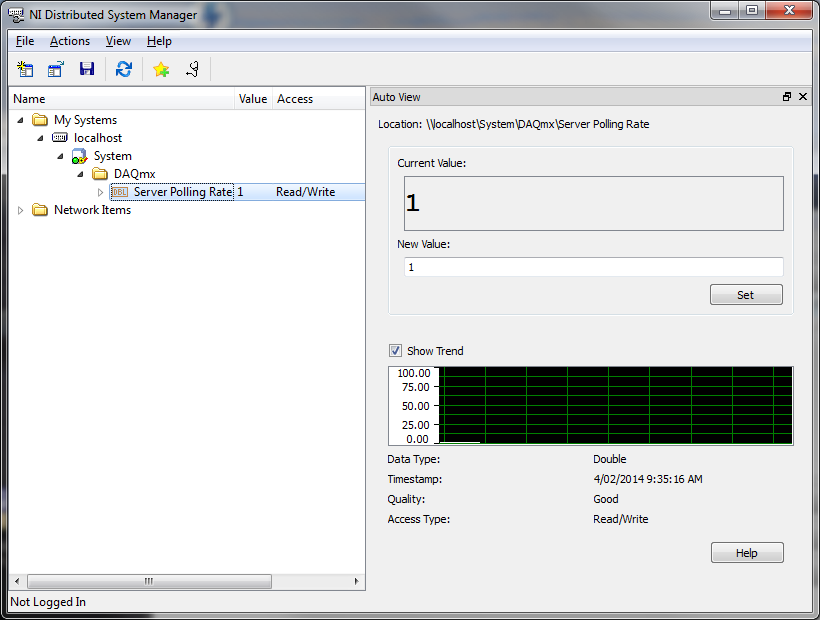The image size is (820, 620).
Task: Undock Auto View with the float icon
Action: coord(787,97)
